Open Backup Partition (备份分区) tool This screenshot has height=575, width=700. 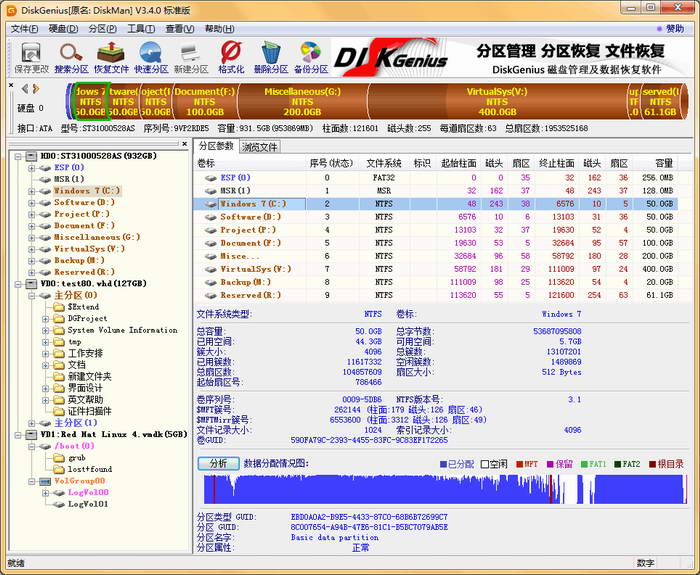click(311, 58)
